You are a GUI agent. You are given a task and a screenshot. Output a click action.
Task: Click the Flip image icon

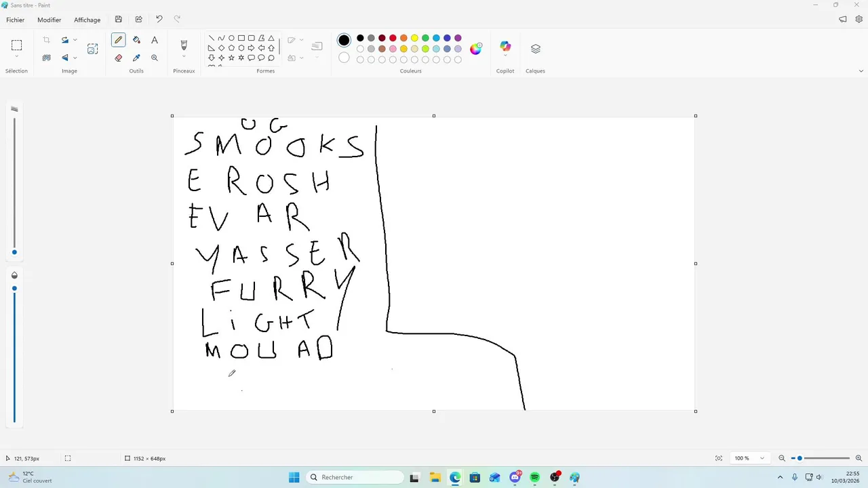(65, 58)
